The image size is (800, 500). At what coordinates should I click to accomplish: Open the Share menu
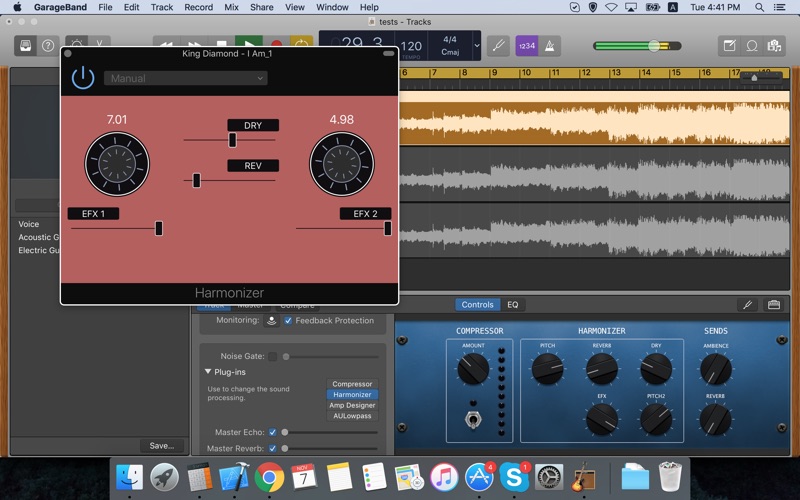tap(262, 7)
